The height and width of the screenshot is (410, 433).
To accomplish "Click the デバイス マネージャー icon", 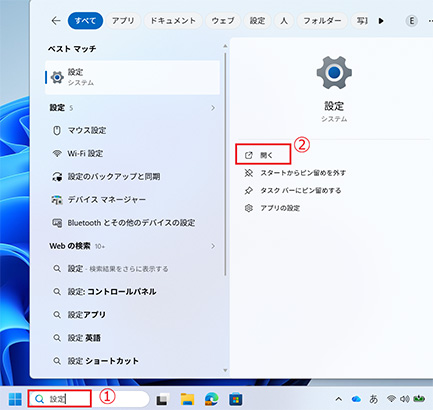I will 57,200.
